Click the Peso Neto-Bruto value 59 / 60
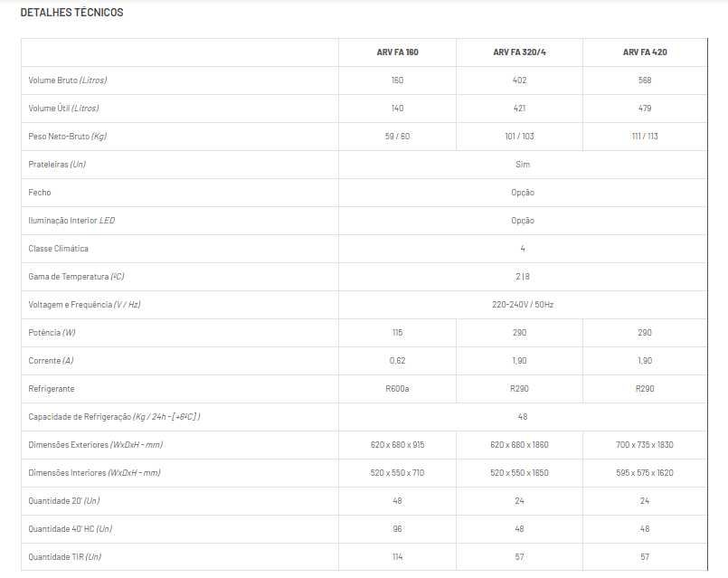This screenshot has height=578, width=728. [397, 137]
